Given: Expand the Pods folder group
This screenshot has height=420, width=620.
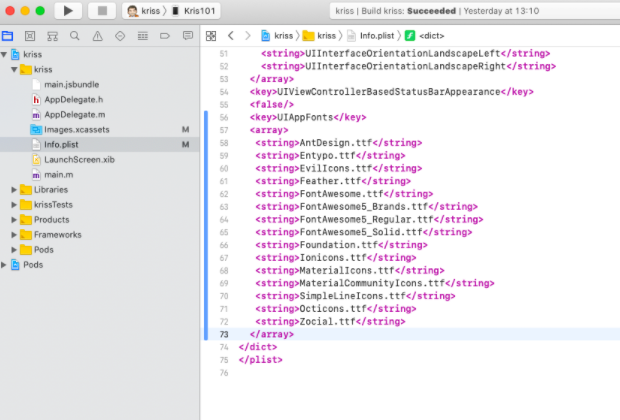Looking at the screenshot, I should (14, 250).
